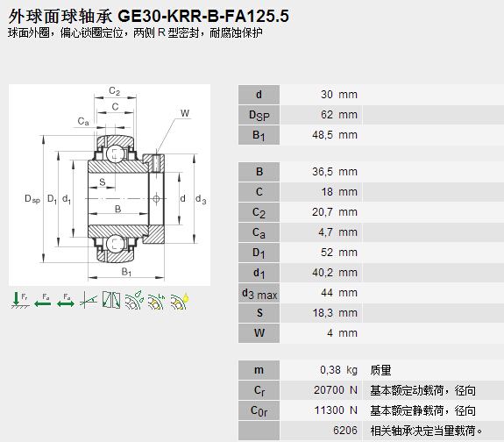This screenshot has width=504, height=442.
Task: Select the '18,3 mm' value
Action: click(x=335, y=313)
